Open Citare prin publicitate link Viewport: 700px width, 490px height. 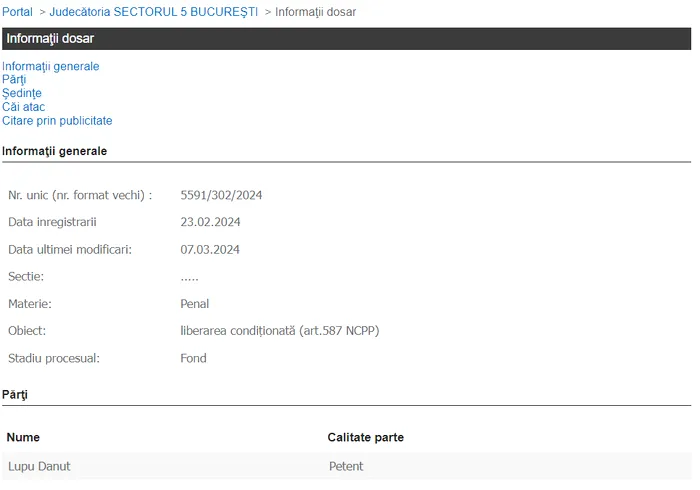[57, 121]
